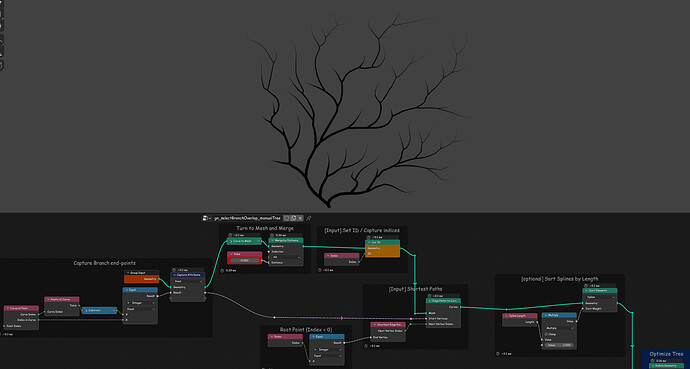Duplicate node tree with the copy icon

[293, 218]
